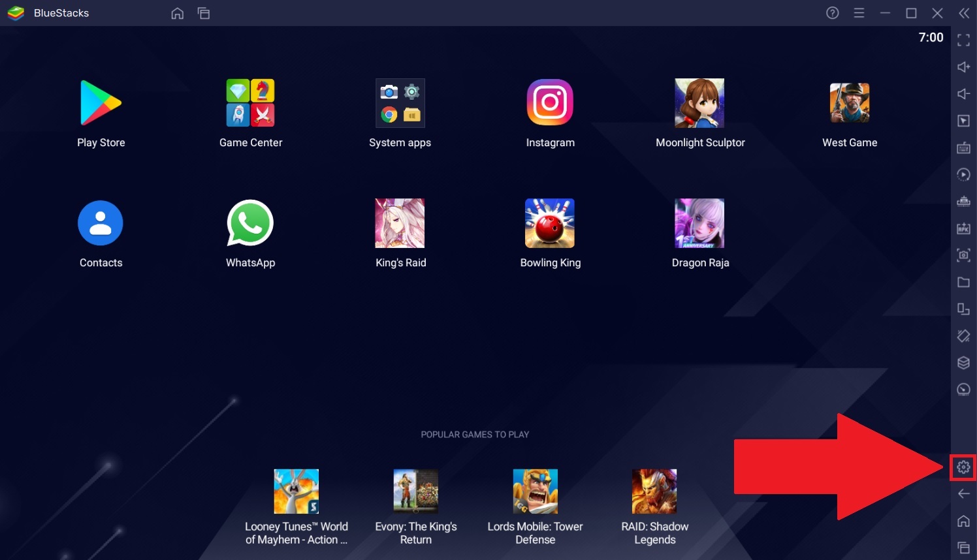The image size is (977, 560).
Task: Go back using sidebar arrow
Action: 963,494
